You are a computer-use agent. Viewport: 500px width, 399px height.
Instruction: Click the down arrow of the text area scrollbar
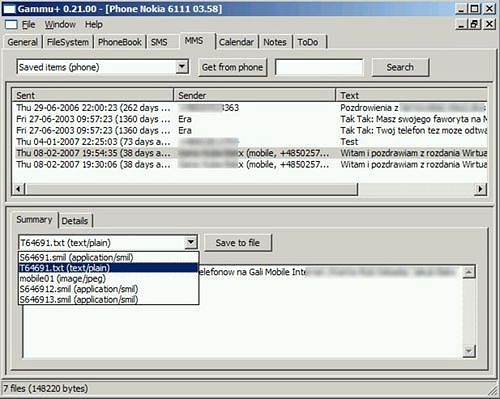[469, 351]
